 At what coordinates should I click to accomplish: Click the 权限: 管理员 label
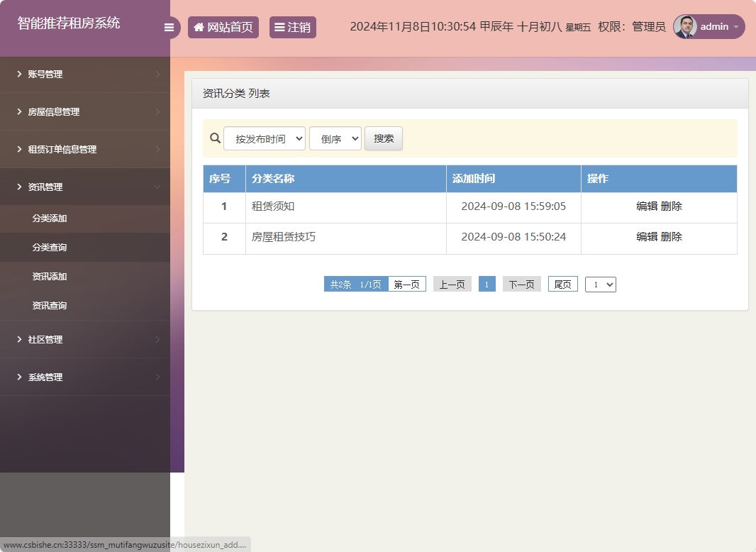click(632, 27)
